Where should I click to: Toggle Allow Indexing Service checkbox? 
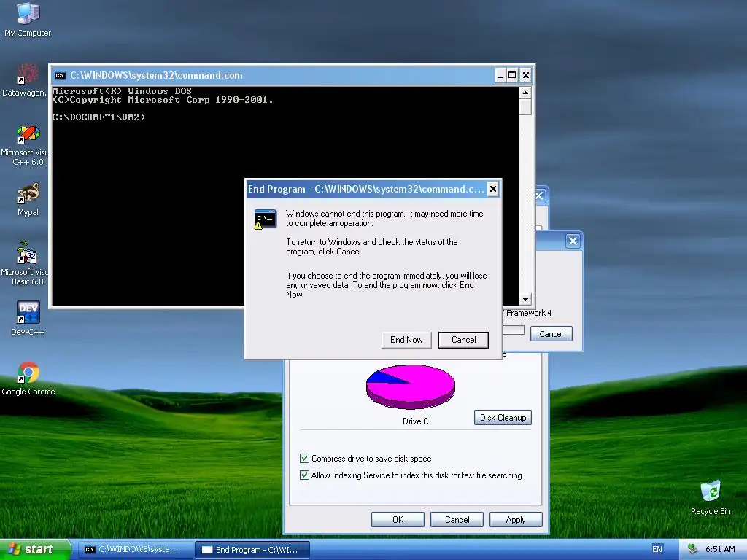[304, 475]
